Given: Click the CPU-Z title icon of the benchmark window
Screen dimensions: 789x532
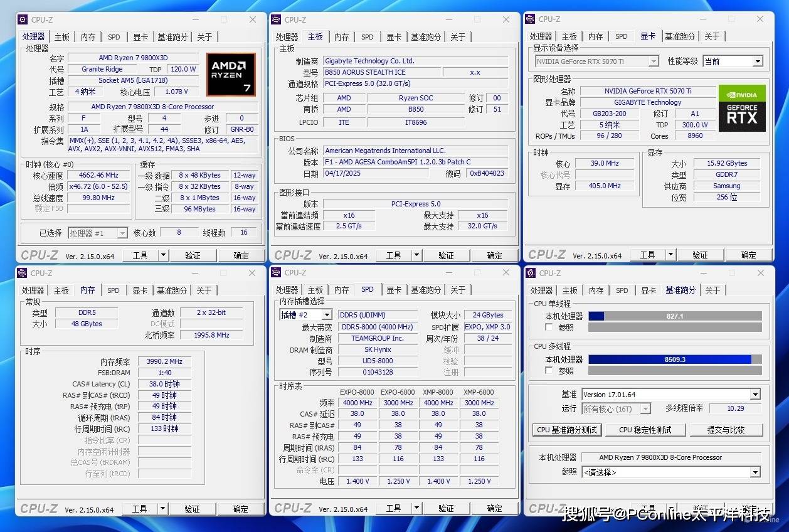Looking at the screenshot, I should [x=531, y=273].
